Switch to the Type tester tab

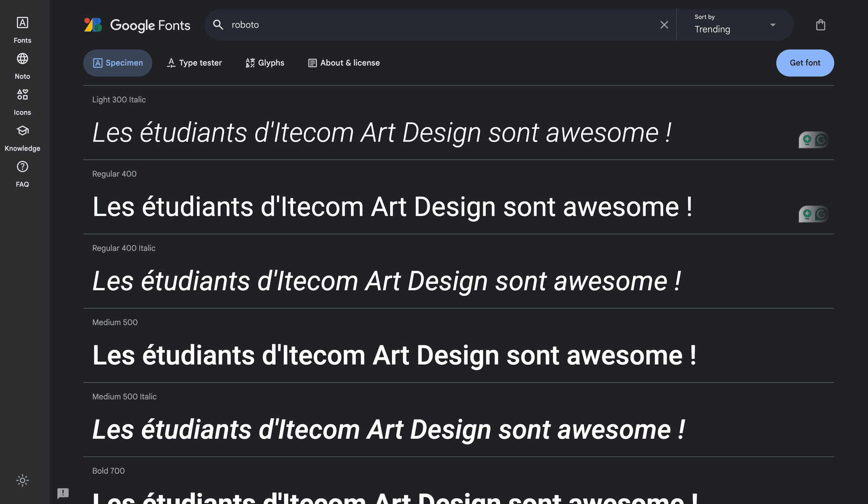(194, 63)
